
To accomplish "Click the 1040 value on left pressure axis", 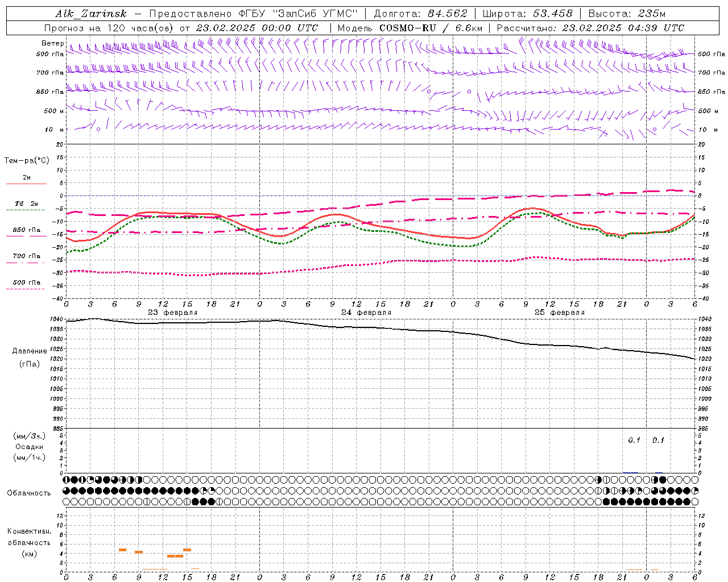I will (56, 319).
